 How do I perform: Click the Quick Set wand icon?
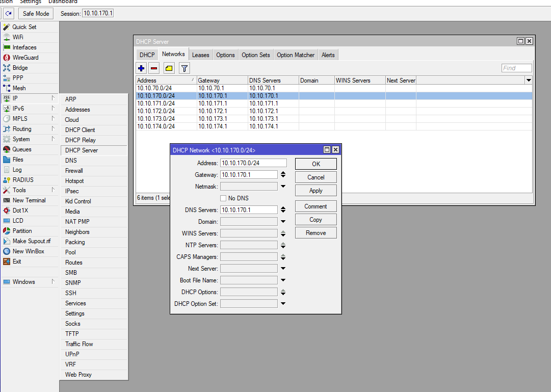[x=7, y=27]
